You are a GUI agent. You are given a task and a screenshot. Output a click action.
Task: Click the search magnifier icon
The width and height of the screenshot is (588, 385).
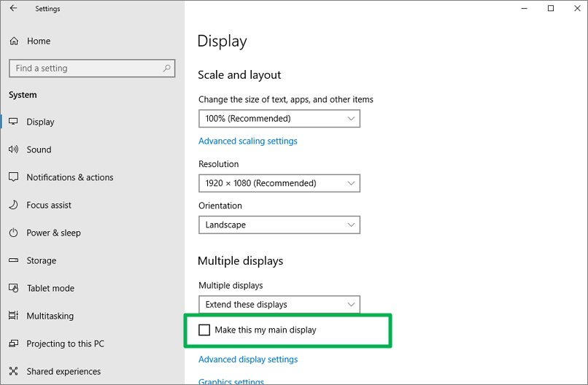tap(167, 68)
